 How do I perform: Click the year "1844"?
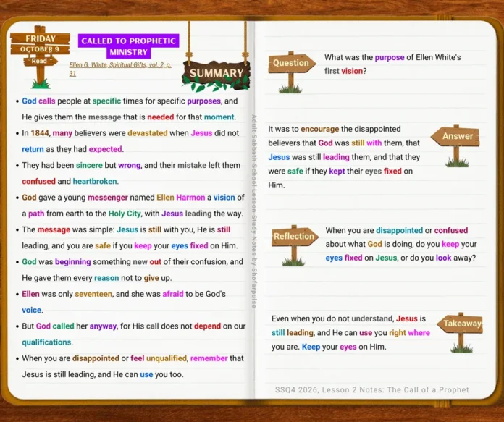tap(40, 133)
